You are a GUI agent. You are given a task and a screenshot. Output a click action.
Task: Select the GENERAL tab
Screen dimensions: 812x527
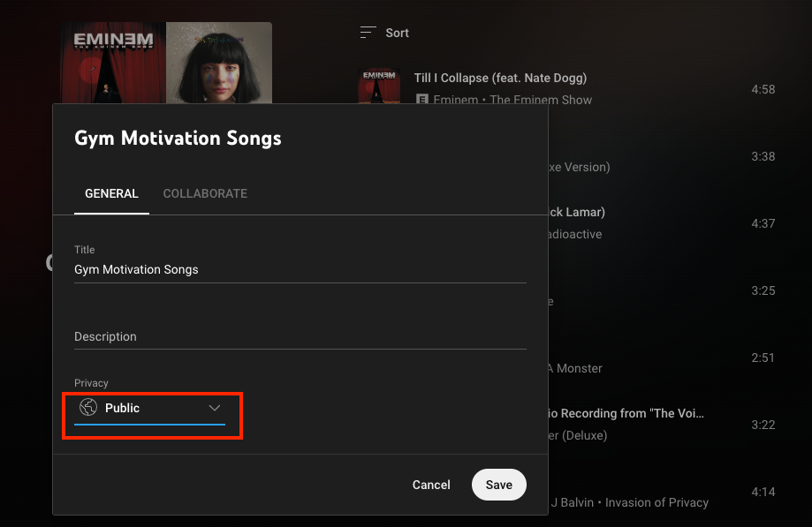point(111,193)
